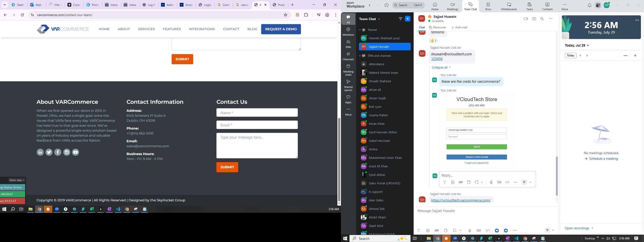
Task: Click the Message Sajjad Hussain input box
Action: pos(486,211)
